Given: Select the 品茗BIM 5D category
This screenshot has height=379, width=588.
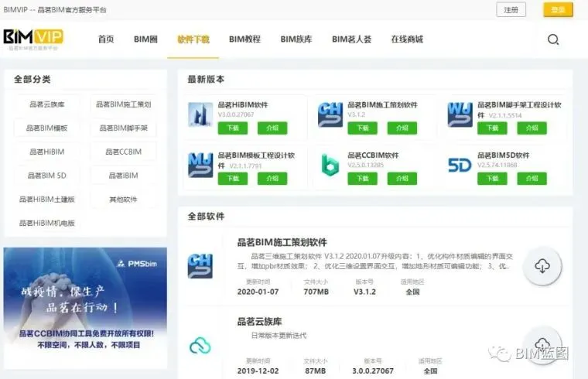Looking at the screenshot, I should (x=47, y=176).
